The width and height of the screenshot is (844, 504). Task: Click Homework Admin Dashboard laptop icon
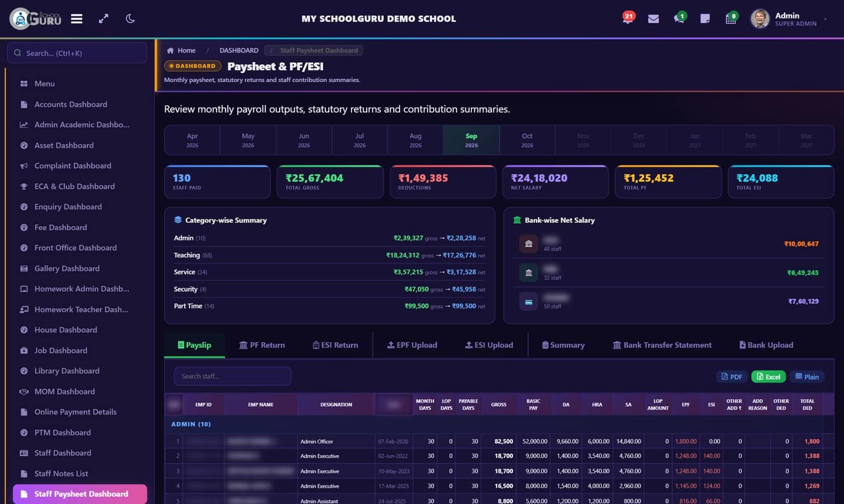pos(24,289)
